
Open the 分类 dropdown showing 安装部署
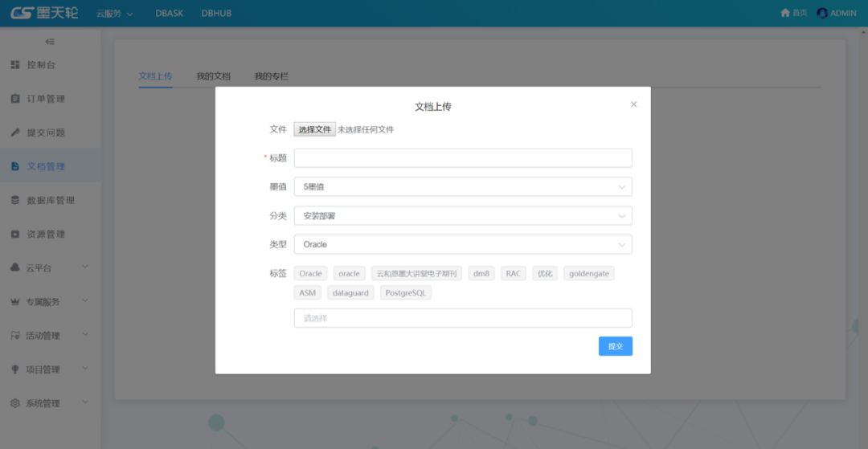click(462, 215)
